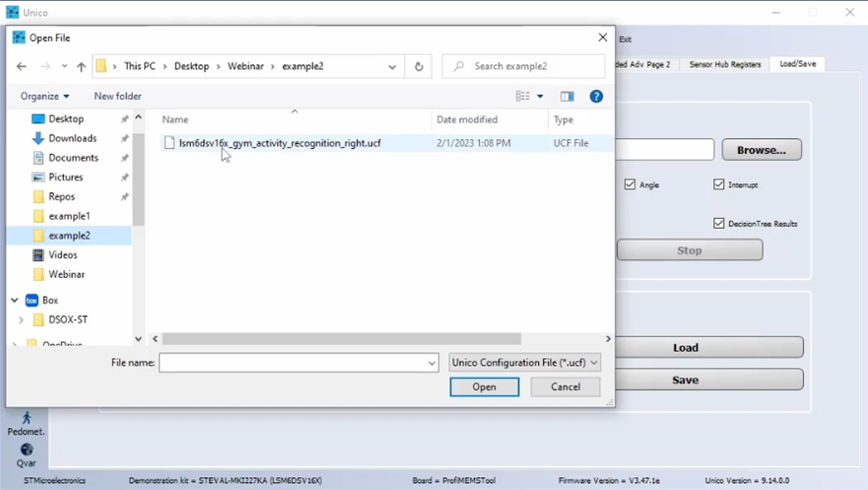Toggle Interrupt checkbox in Unico window
This screenshot has height=490, width=868.
(x=718, y=184)
